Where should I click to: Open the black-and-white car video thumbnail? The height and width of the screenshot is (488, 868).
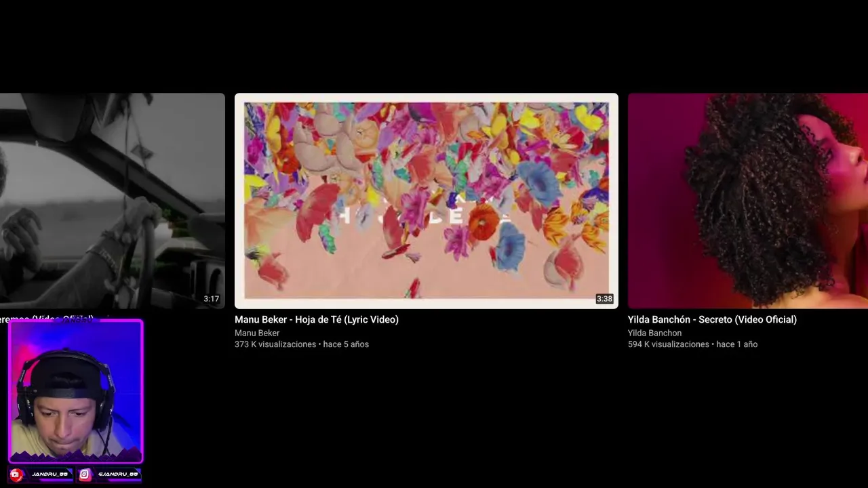pos(112,201)
